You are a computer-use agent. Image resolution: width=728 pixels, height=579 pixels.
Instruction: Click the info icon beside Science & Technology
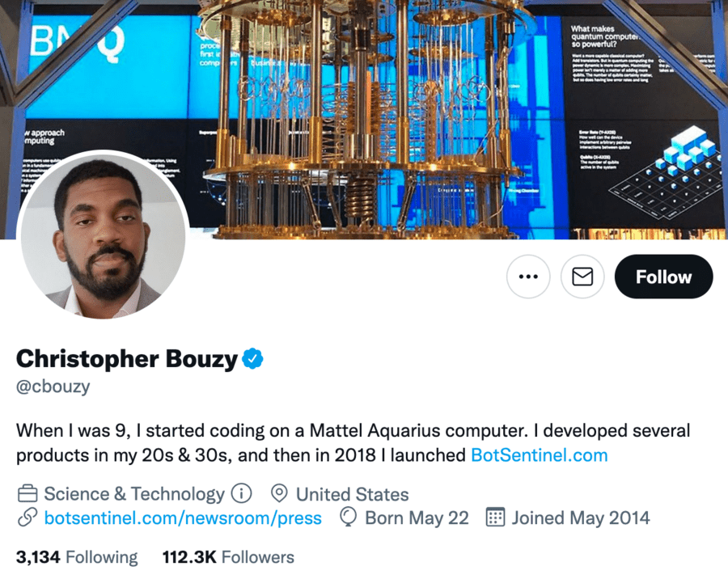point(241,494)
